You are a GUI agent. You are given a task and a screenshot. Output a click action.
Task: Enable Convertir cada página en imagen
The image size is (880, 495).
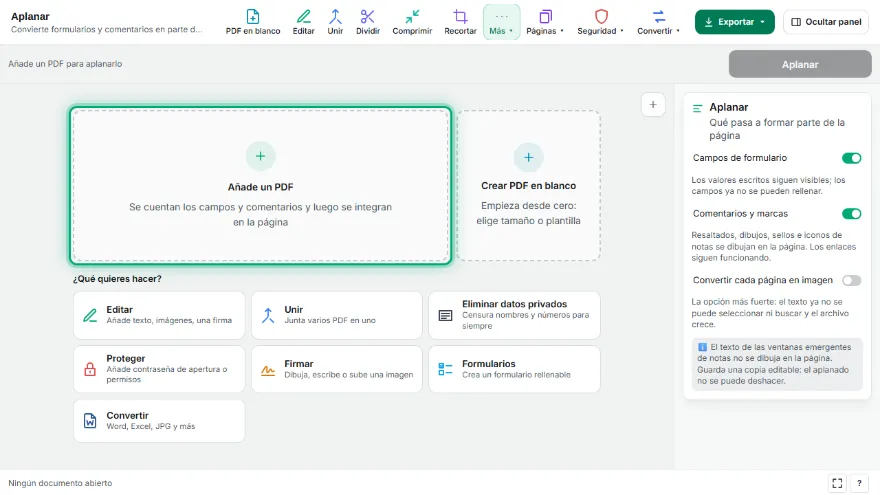click(851, 280)
